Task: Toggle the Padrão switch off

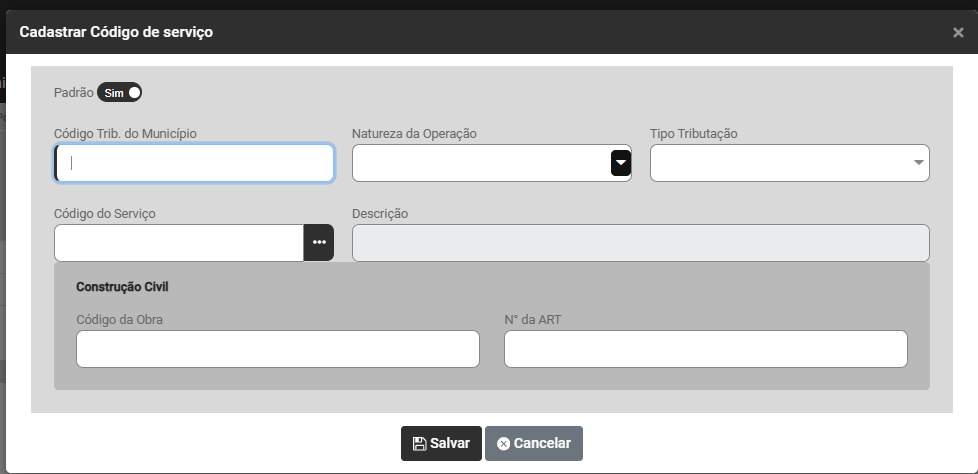Action: pyautogui.click(x=120, y=93)
